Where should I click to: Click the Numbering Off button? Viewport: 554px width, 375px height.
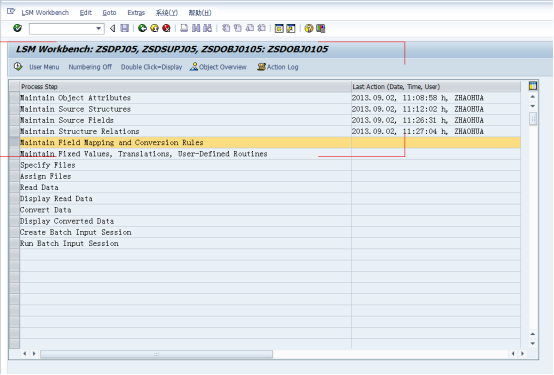pyautogui.click(x=90, y=67)
